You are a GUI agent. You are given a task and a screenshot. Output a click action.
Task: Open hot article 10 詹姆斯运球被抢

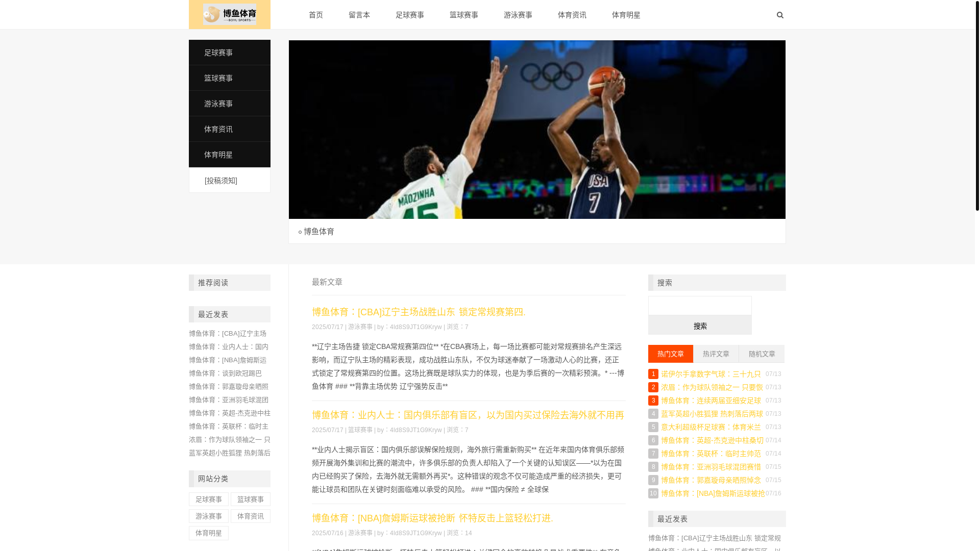tap(713, 493)
